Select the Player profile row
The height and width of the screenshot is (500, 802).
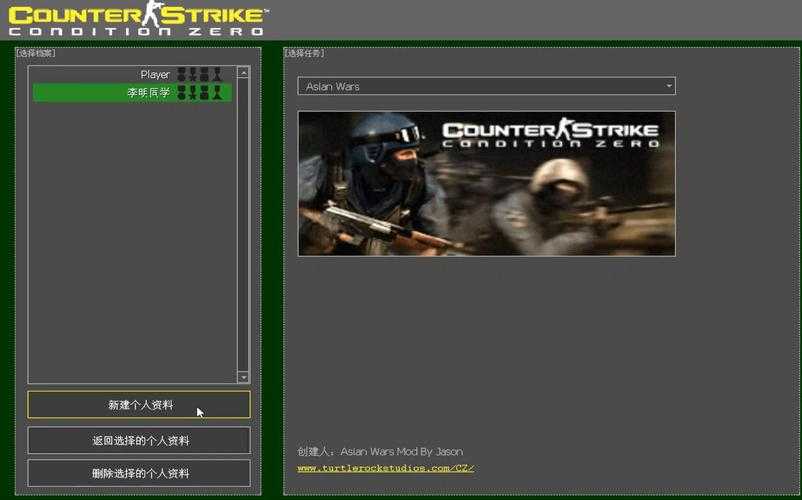[x=132, y=75]
